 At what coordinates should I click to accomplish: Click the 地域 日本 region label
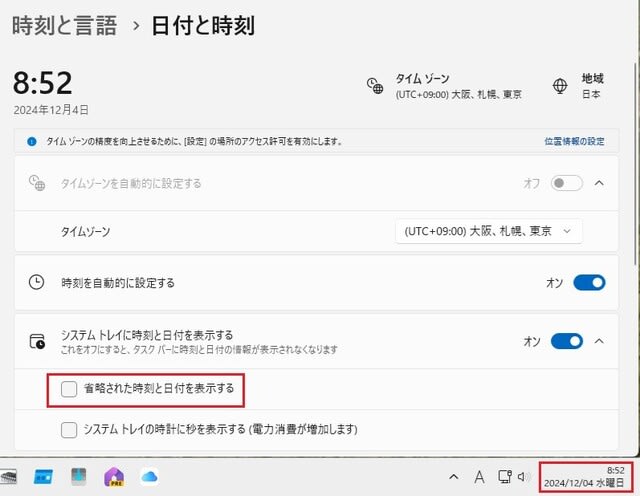click(592, 86)
